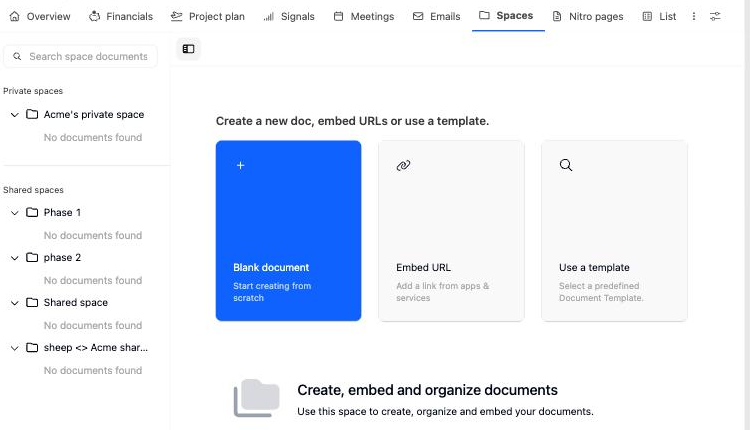Image resolution: width=750 pixels, height=430 pixels.
Task: Switch to the List tab
Action: [x=659, y=16]
